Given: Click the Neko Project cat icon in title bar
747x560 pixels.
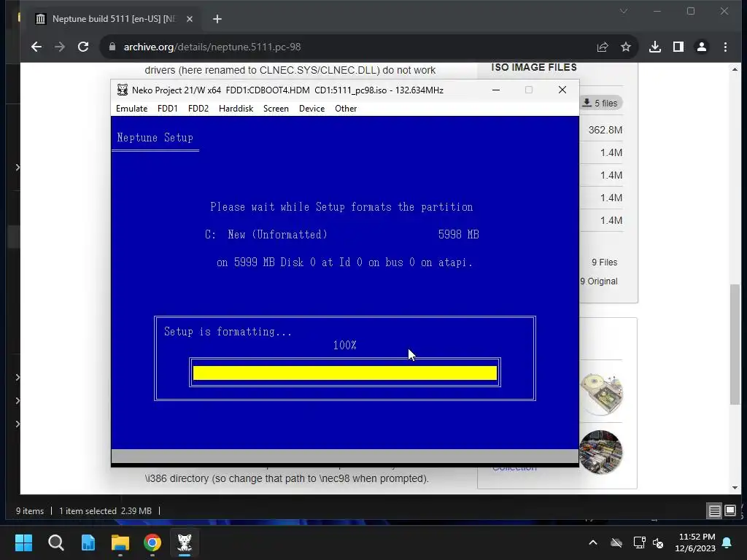Looking at the screenshot, I should (123, 90).
